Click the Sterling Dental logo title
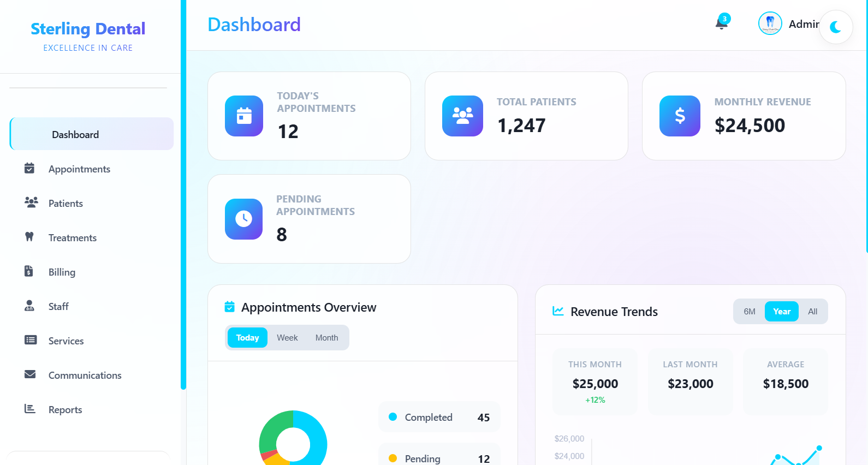868x465 pixels. tap(88, 28)
